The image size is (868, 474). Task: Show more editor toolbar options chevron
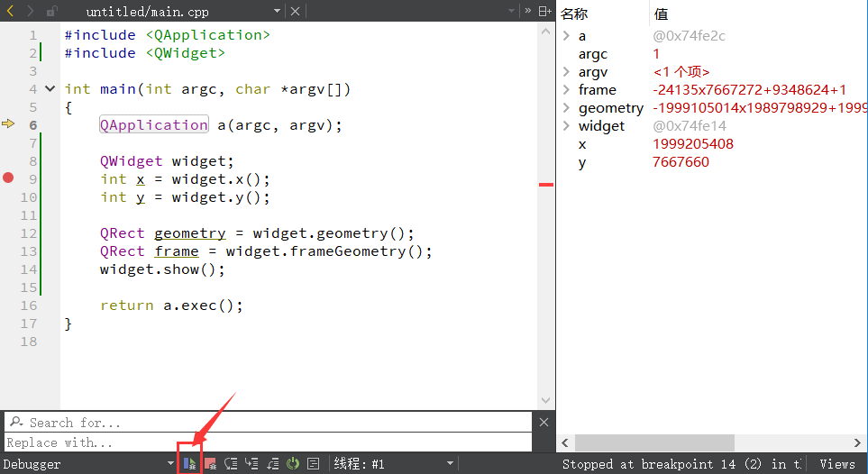click(527, 11)
